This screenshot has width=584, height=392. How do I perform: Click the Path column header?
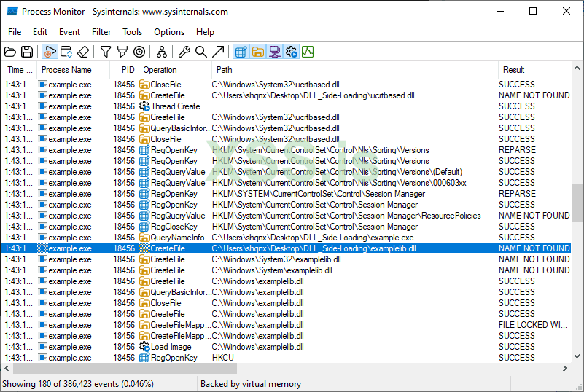pyautogui.click(x=355, y=70)
